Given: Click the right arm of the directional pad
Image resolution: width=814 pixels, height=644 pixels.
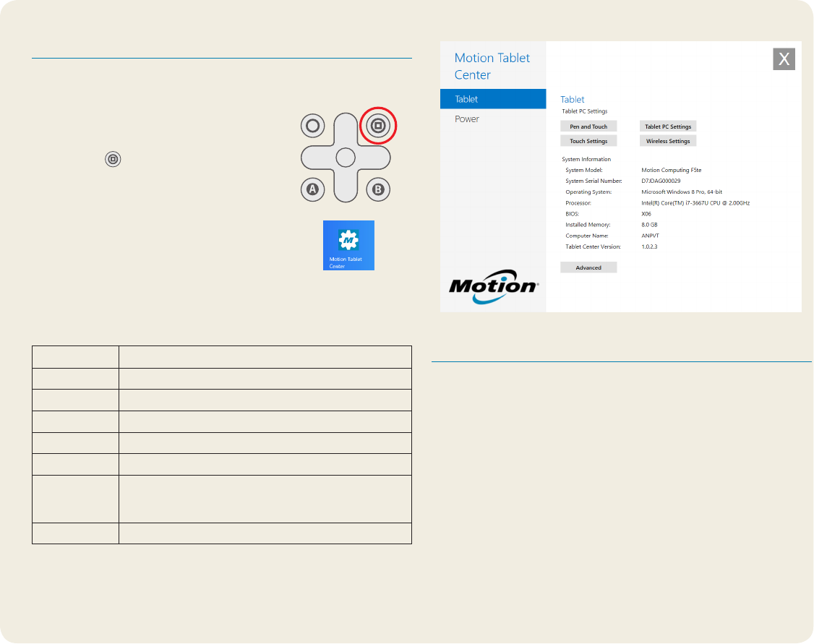Looking at the screenshot, I should [373, 158].
